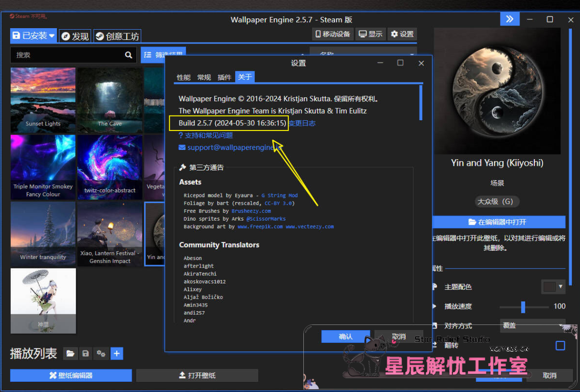Toggle the 翻转 flip checkbox
Screen dimensions: 580x392
point(561,345)
